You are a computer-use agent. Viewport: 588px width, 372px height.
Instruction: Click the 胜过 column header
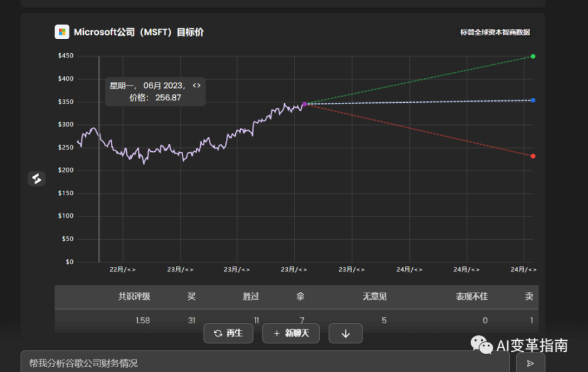pos(251,297)
